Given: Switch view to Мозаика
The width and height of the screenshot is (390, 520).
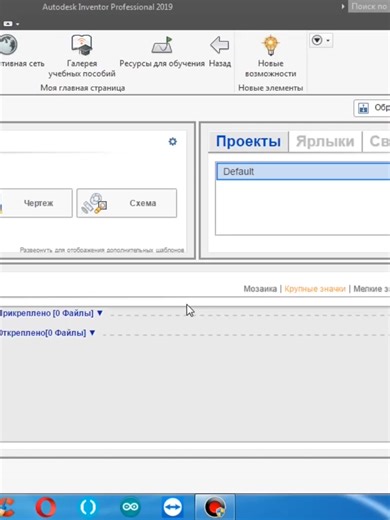Looking at the screenshot, I should (x=260, y=289).
